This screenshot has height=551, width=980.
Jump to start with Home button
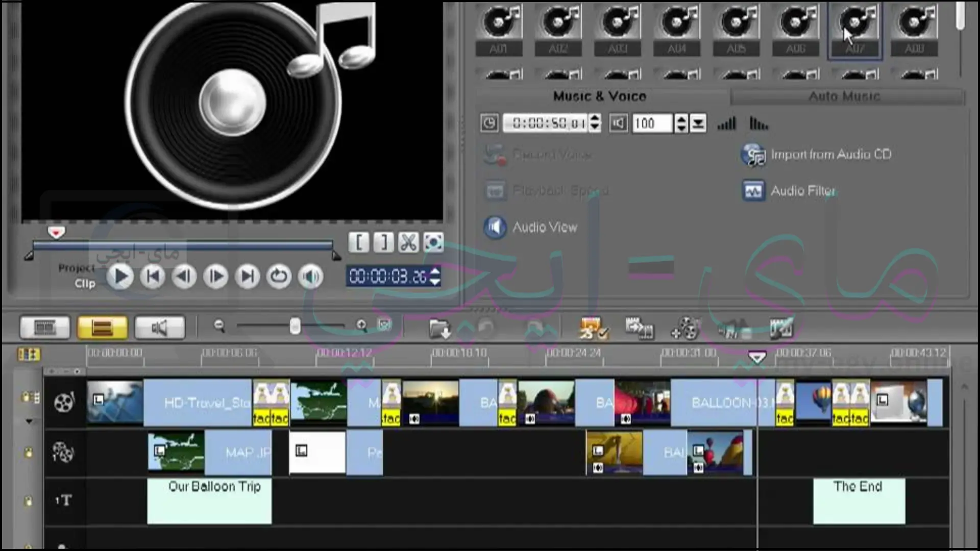153,277
